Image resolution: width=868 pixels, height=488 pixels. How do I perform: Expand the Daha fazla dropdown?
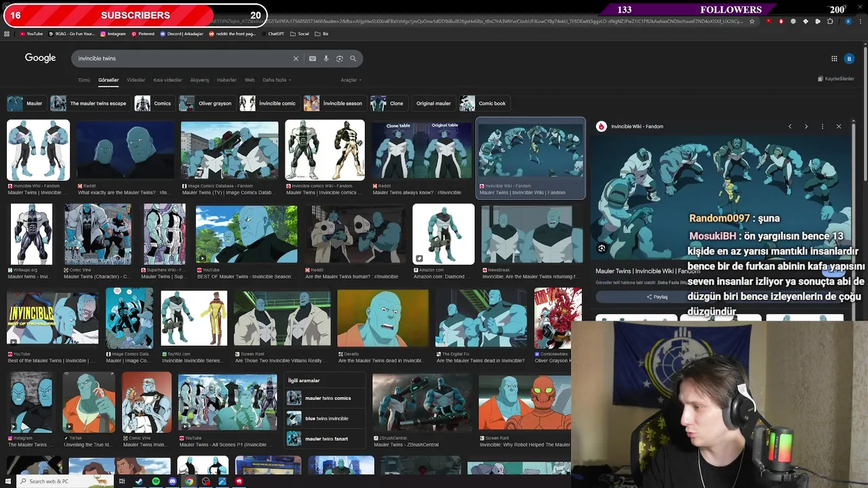[277, 80]
